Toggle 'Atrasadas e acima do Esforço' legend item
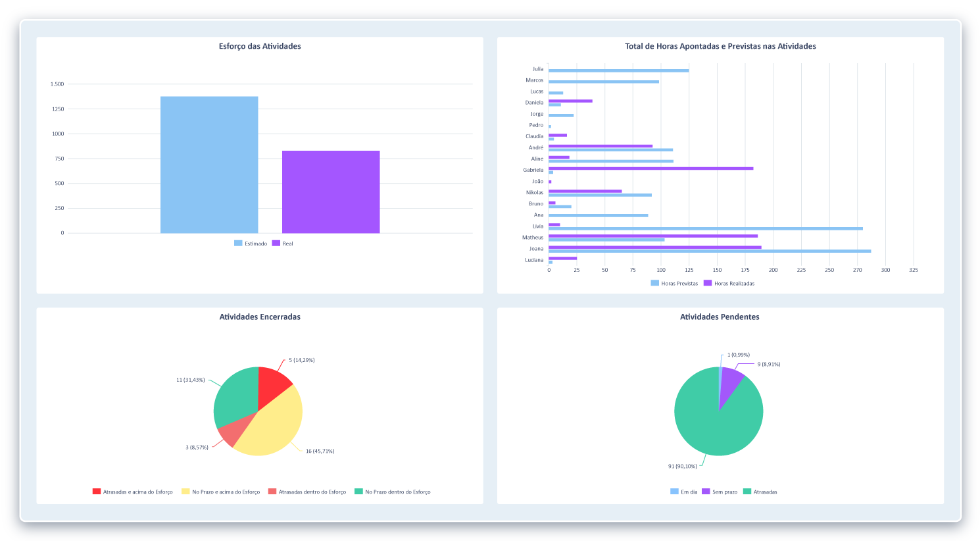The height and width of the screenshot is (541, 980). coord(133,492)
